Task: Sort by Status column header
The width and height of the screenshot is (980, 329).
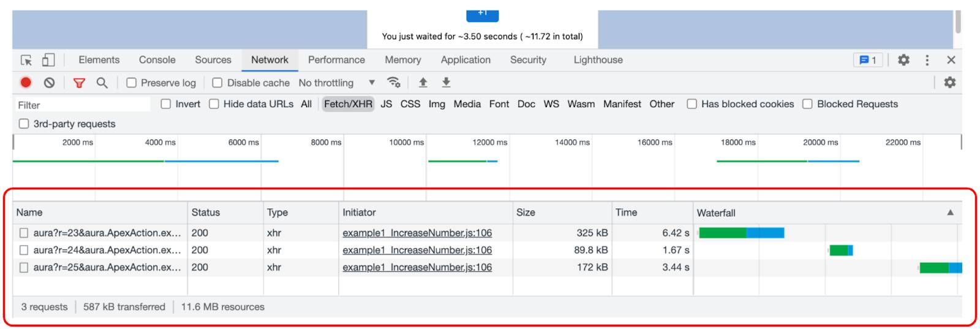Action: 225,213
